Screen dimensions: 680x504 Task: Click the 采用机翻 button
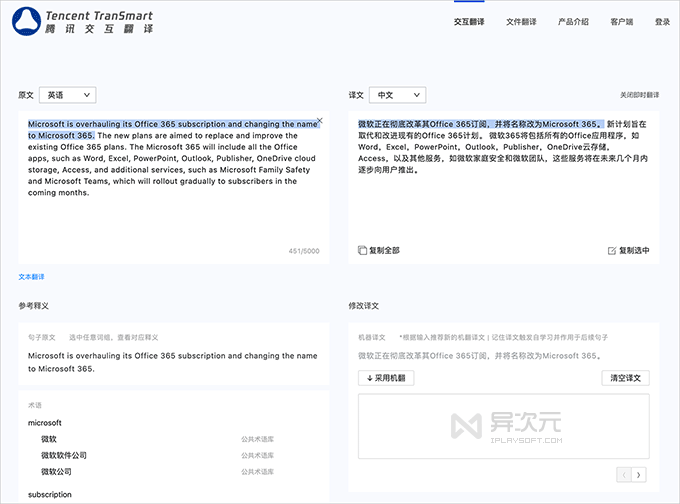coord(386,378)
